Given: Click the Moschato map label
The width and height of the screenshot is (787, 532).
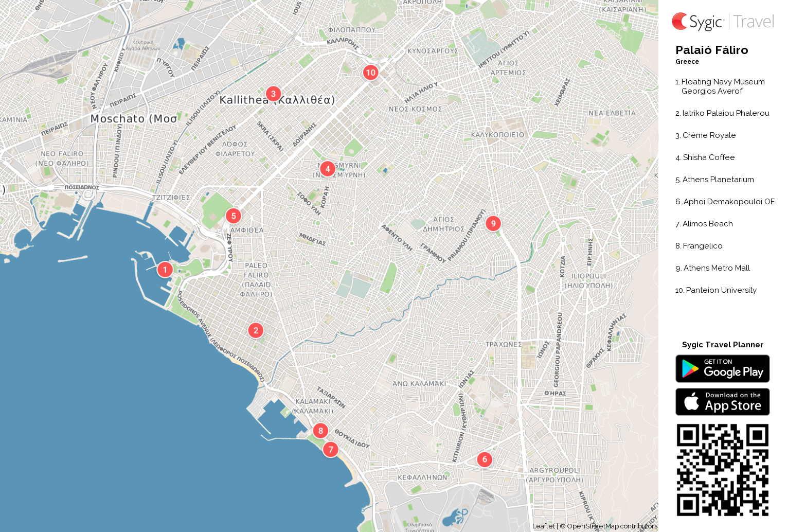Looking at the screenshot, I should (x=134, y=119).
